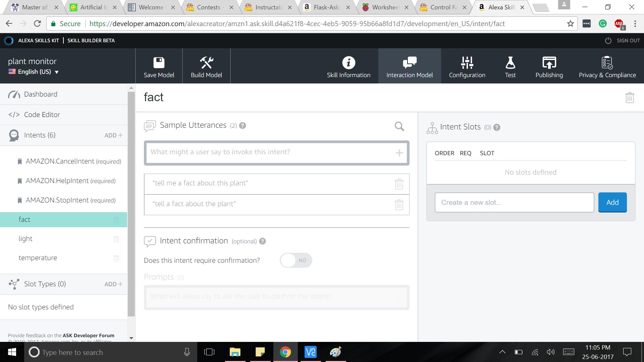Click the Build Model tools icon
Screen dimensions: 644x362
point(206,63)
